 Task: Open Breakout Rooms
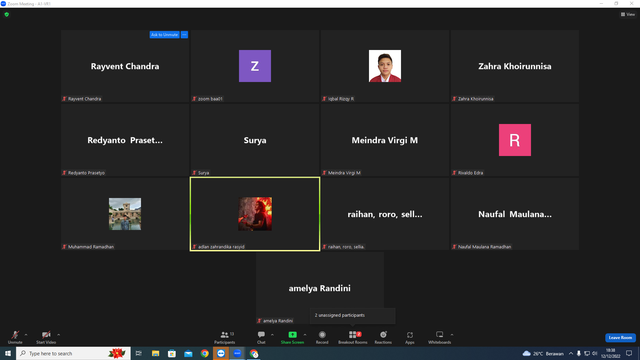(353, 337)
